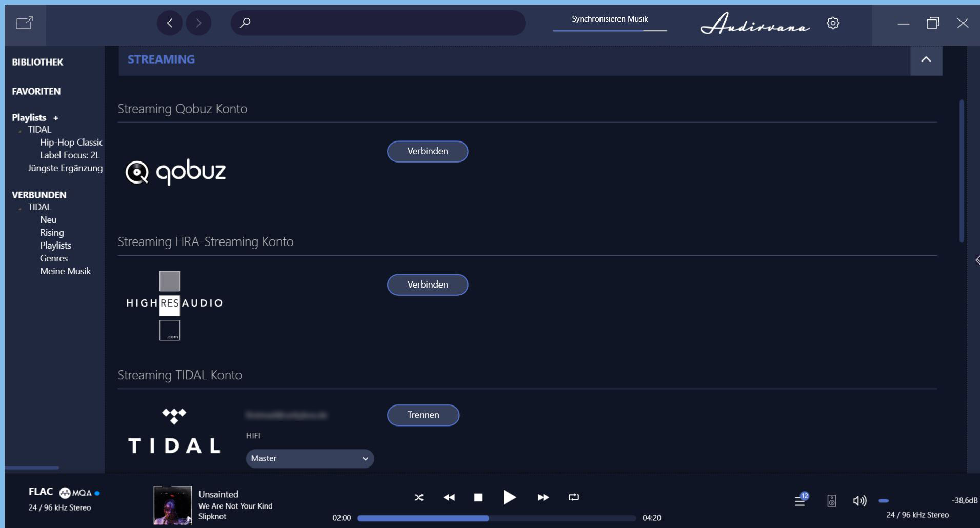980x528 pixels.
Task: Collapse the STREAMING section with chevron
Action: click(926, 59)
